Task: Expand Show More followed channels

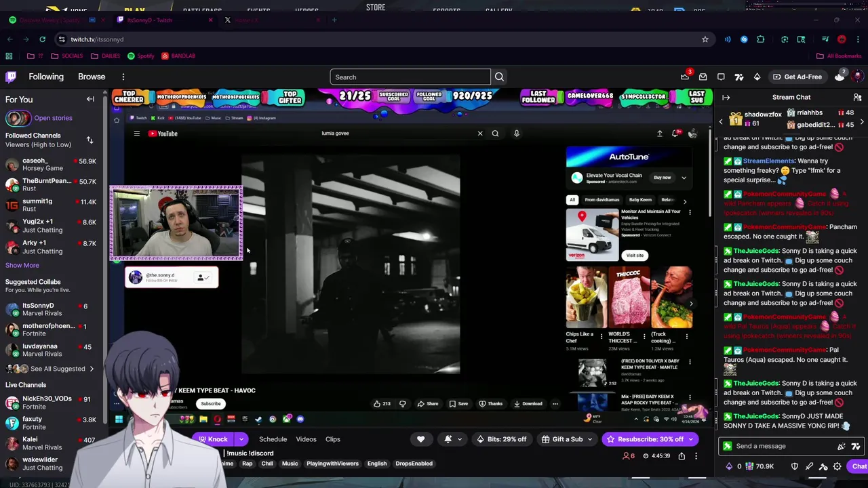Action: [x=22, y=265]
